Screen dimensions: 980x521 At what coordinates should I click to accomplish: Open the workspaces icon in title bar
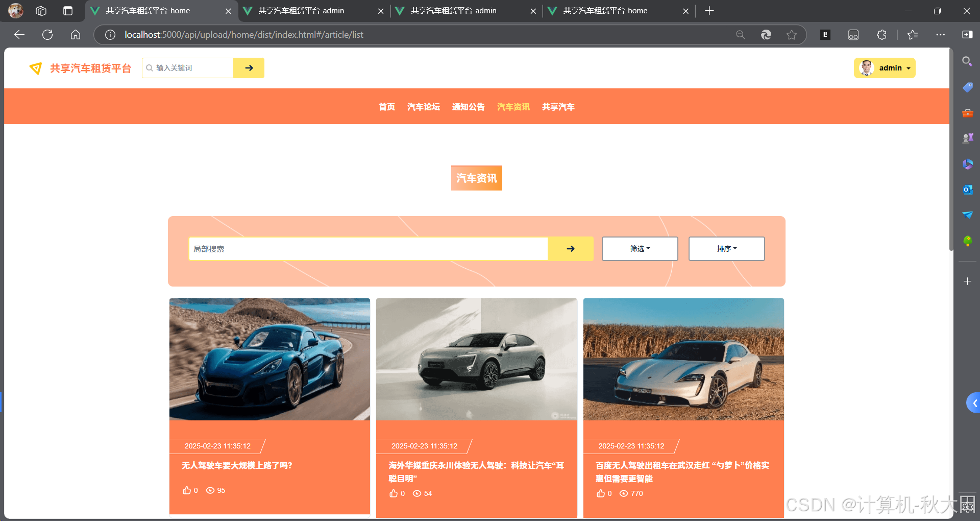[41, 11]
